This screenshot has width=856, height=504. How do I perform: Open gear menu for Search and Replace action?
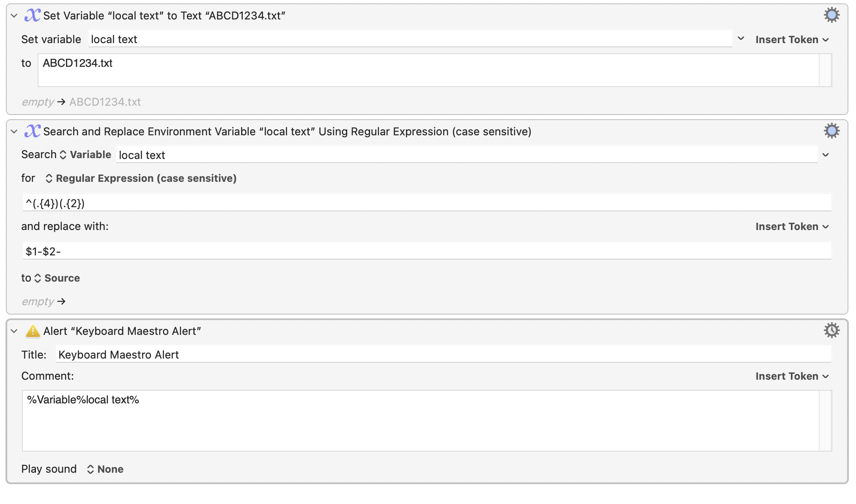point(831,131)
